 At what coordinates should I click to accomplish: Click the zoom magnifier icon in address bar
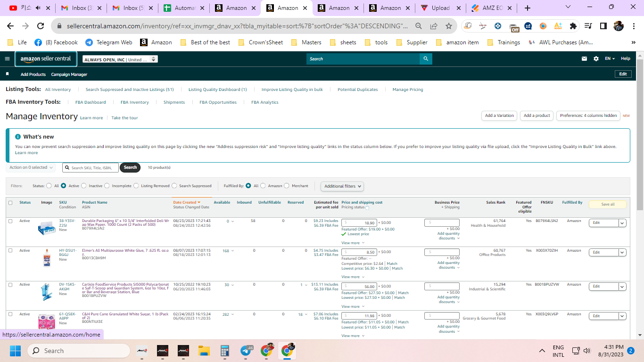(419, 26)
